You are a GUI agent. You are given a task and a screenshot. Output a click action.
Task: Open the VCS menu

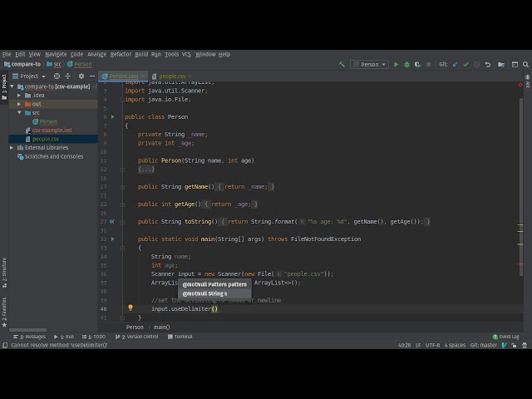point(186,54)
